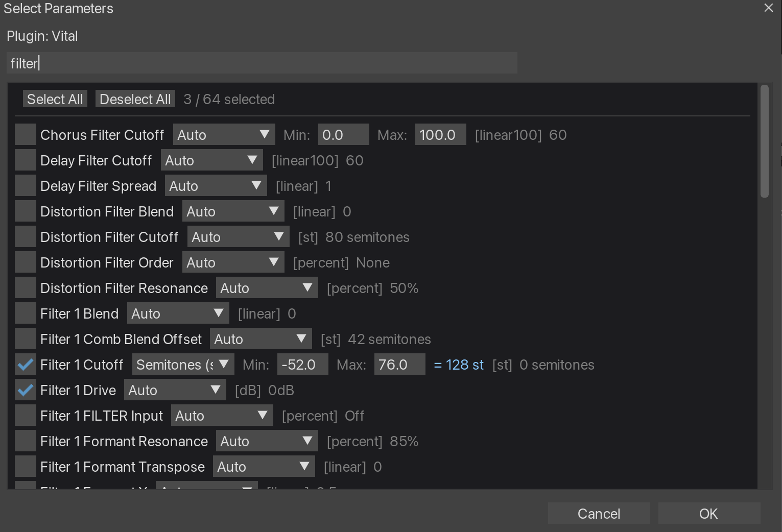Screen dimensions: 782x532
Task: Edit the Min value for Filter 1 Cutoff
Action: point(302,364)
